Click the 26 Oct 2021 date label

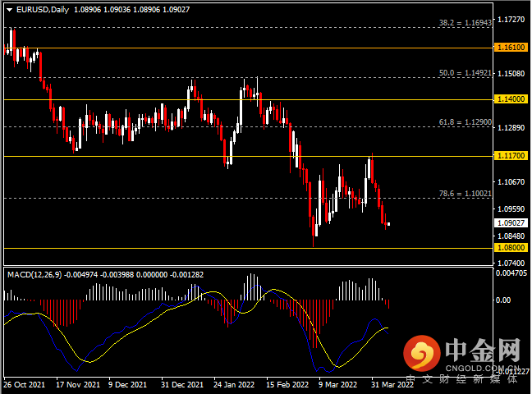point(24,384)
